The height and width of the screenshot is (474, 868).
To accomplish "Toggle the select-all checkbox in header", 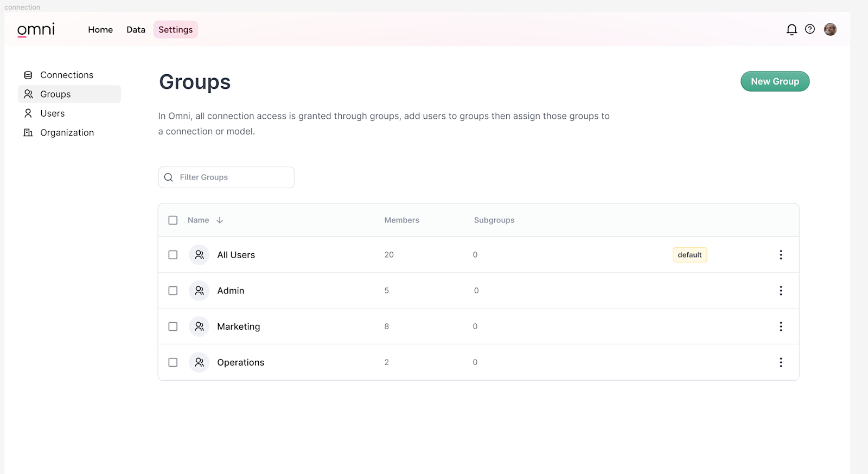I will pos(173,220).
